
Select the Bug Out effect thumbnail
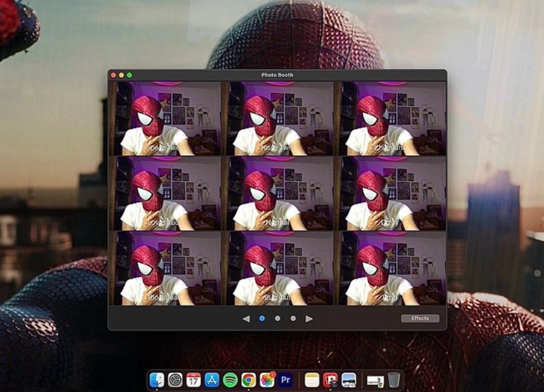coord(277,268)
